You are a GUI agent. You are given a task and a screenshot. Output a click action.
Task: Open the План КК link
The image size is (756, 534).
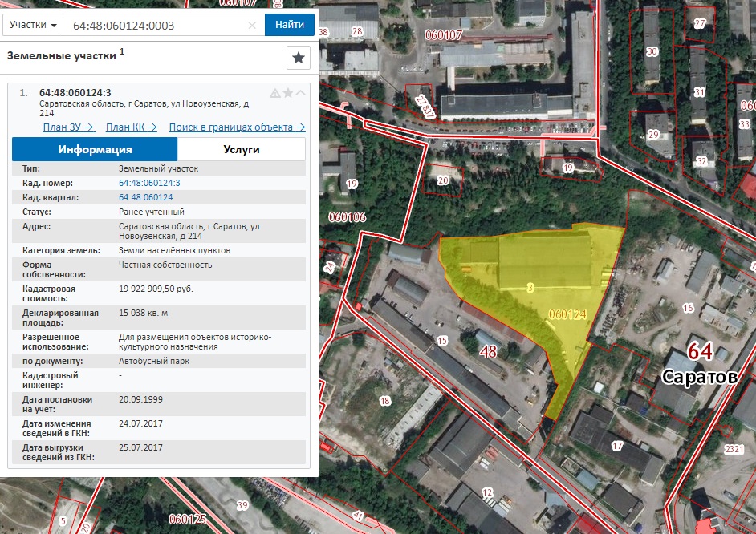tap(131, 127)
